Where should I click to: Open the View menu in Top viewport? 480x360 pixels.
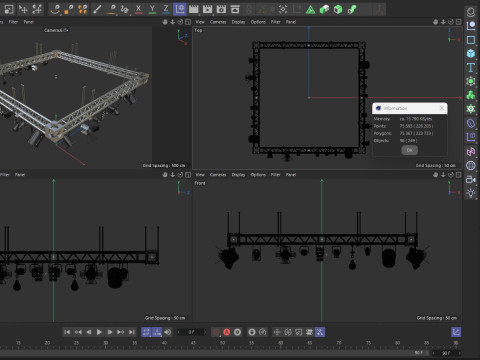pyautogui.click(x=200, y=22)
